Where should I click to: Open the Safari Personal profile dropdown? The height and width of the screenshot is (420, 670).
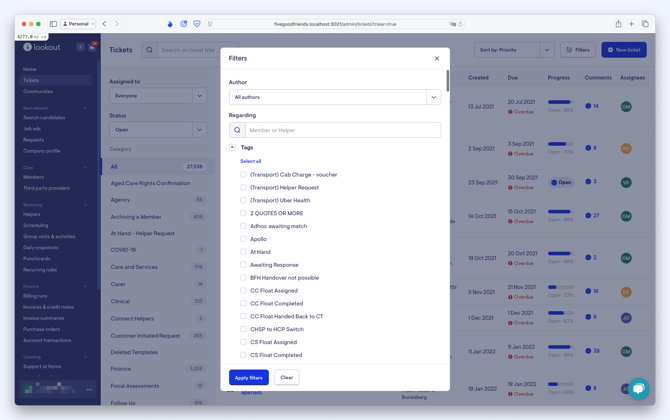[78, 24]
